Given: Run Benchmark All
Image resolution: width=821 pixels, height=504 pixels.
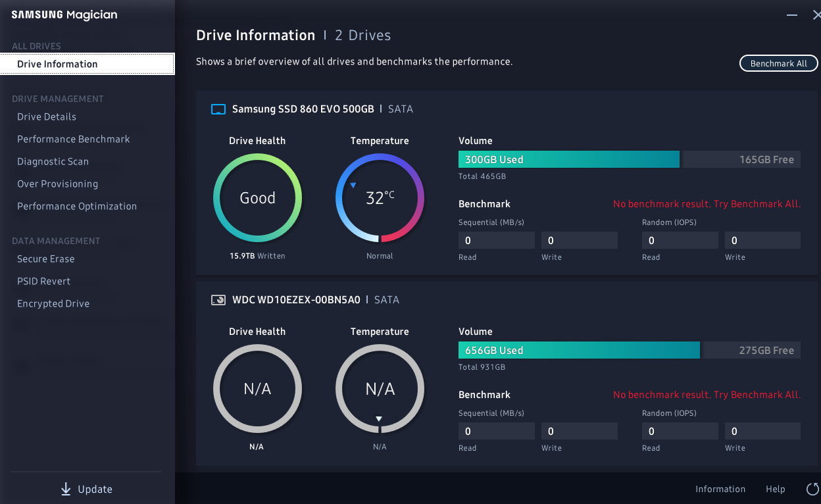Looking at the screenshot, I should pyautogui.click(x=778, y=63).
